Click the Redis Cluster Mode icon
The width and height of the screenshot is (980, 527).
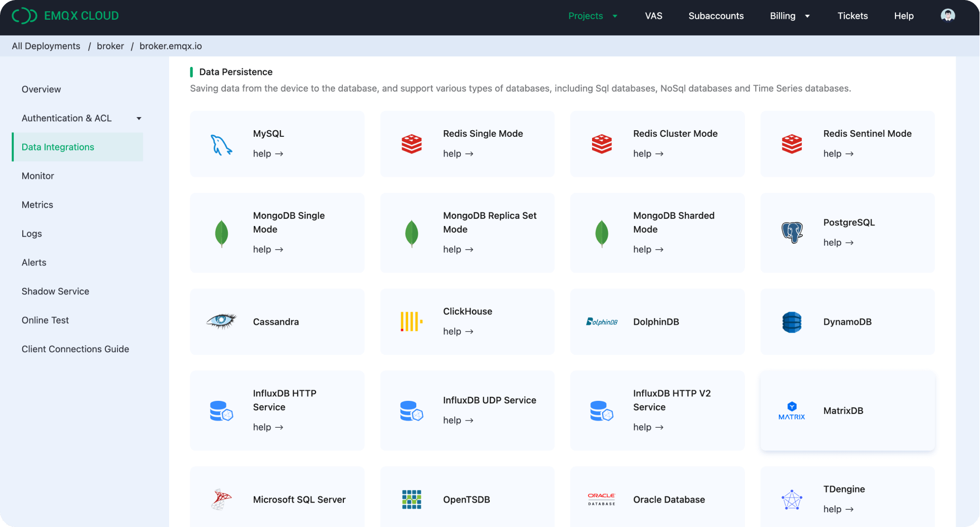tap(602, 144)
